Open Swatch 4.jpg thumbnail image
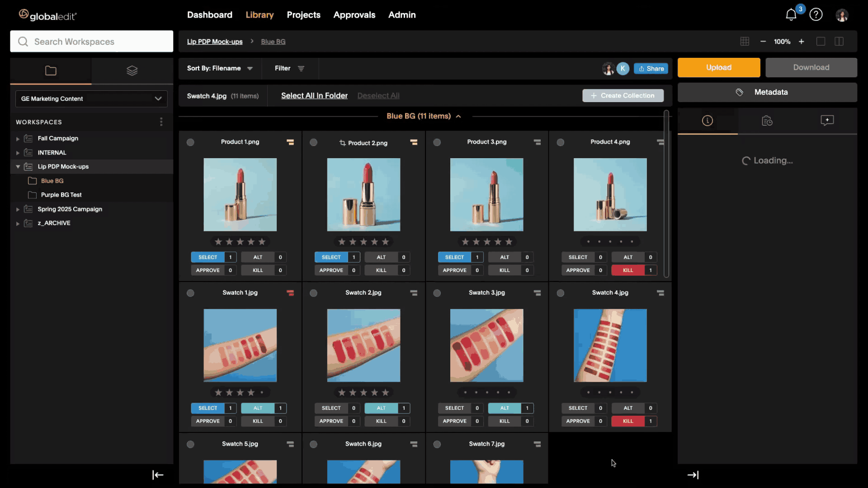This screenshot has width=868, height=488. pyautogui.click(x=610, y=346)
